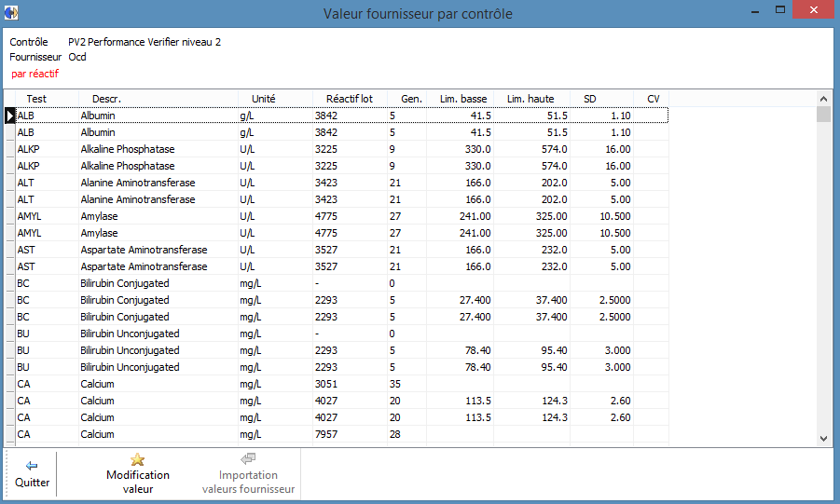This screenshot has width=840, height=504.
Task: Click Bilirubin Conjugated row with lot '-'
Action: [342, 283]
